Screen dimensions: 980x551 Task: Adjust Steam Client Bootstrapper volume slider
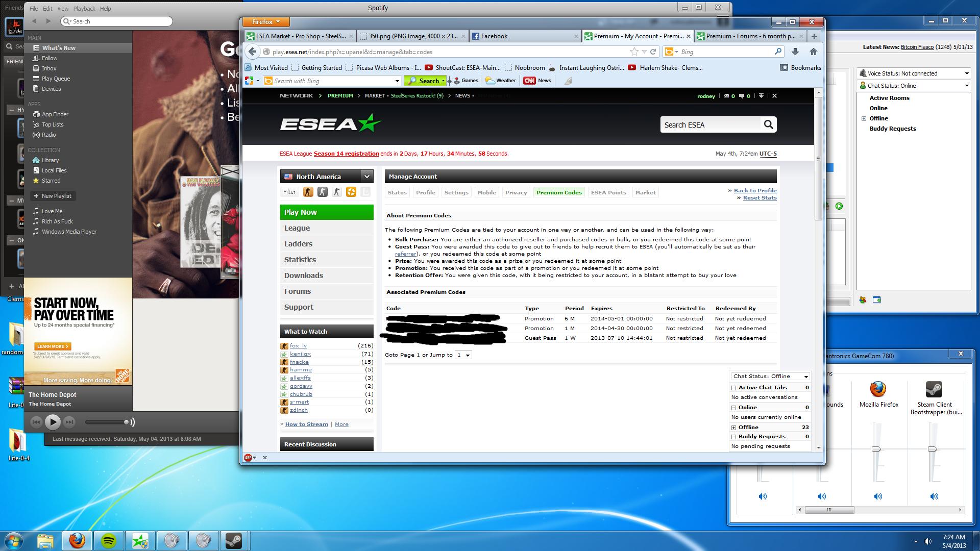click(932, 449)
